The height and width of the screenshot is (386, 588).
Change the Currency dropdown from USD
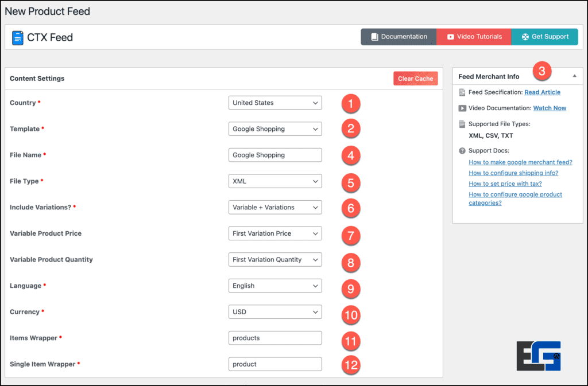[x=275, y=312]
